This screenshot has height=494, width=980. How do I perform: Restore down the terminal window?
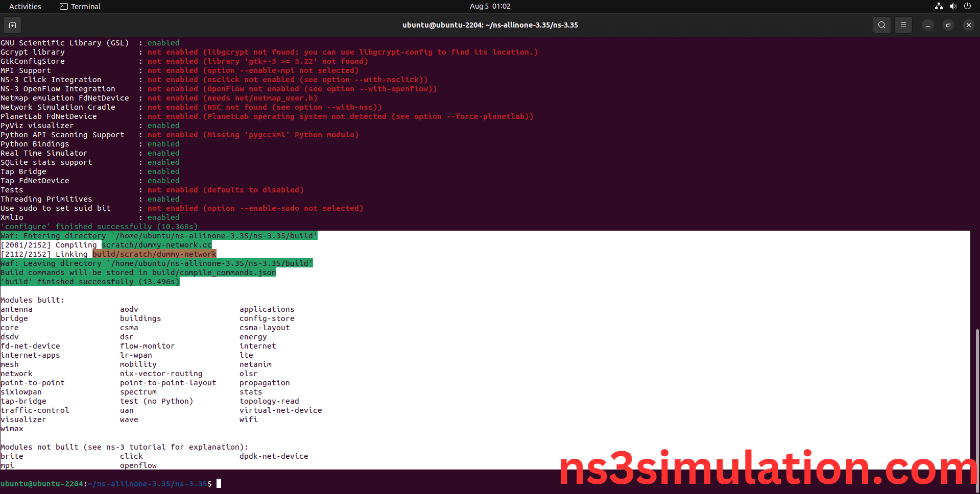948,25
